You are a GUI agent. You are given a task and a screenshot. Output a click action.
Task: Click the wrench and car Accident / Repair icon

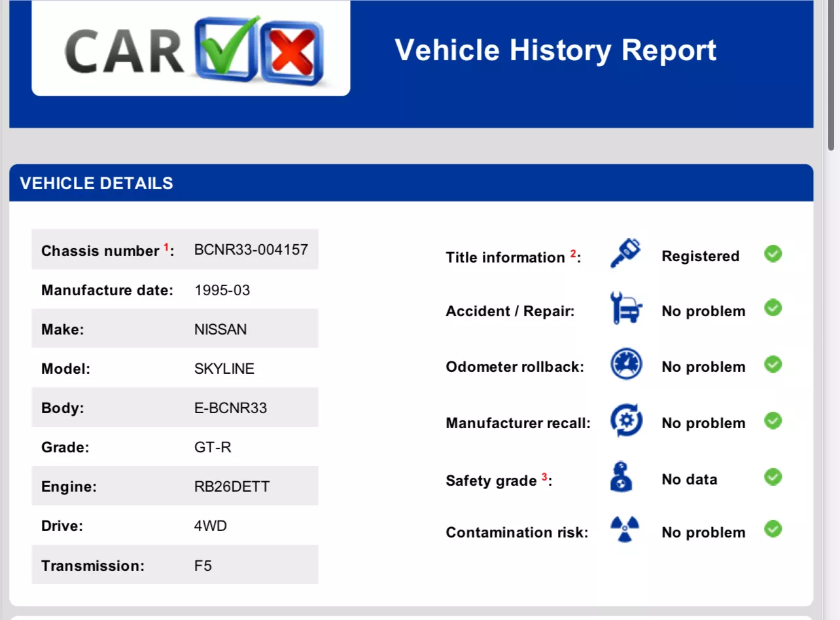point(626,308)
